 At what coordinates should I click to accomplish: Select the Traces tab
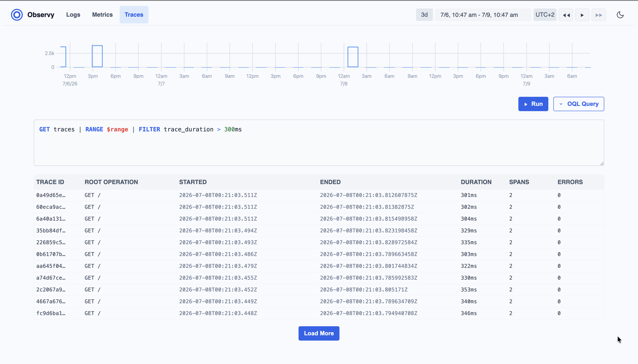(134, 15)
